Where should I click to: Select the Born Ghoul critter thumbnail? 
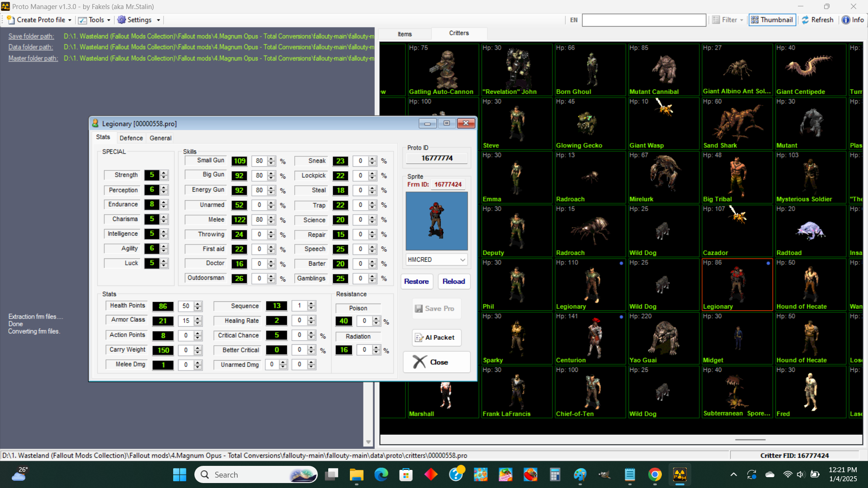tap(590, 70)
